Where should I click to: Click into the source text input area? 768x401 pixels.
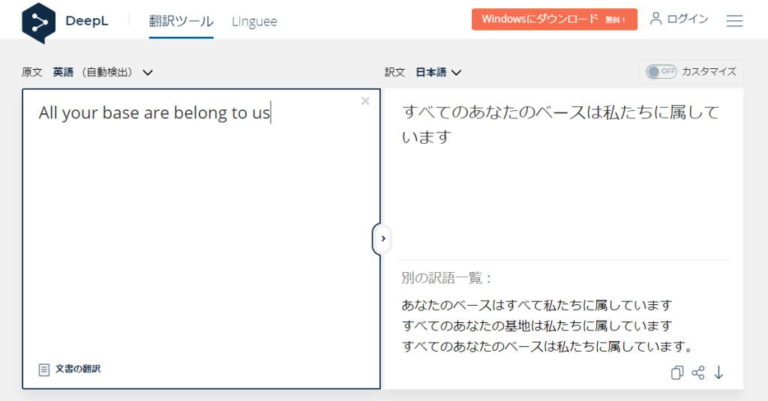[201, 238]
